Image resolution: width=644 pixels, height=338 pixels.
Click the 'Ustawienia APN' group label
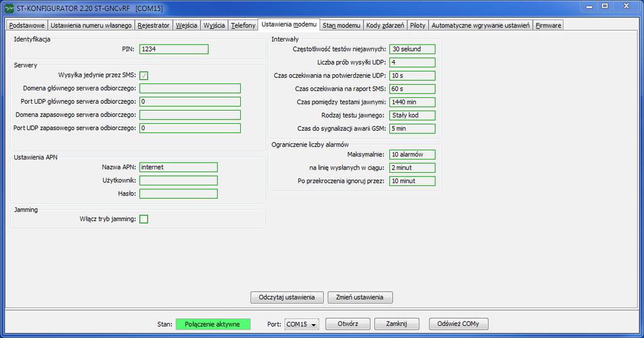coord(36,158)
